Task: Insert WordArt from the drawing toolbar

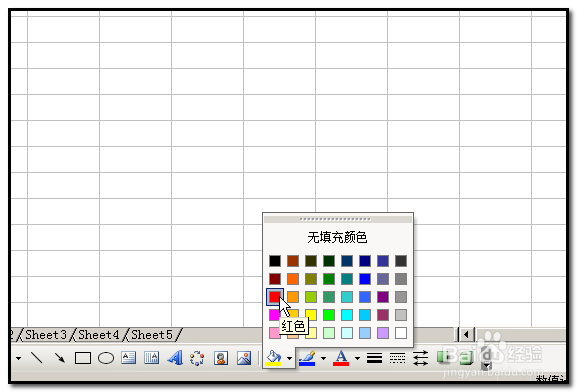Action: click(175, 357)
